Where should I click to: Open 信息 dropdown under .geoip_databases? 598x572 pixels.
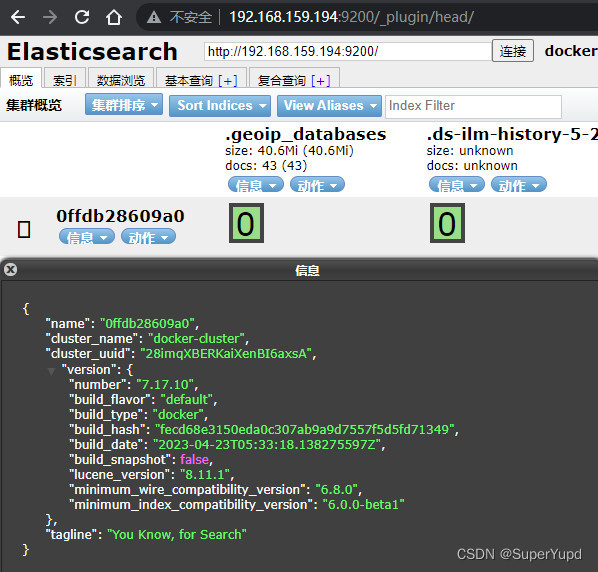tap(256, 185)
